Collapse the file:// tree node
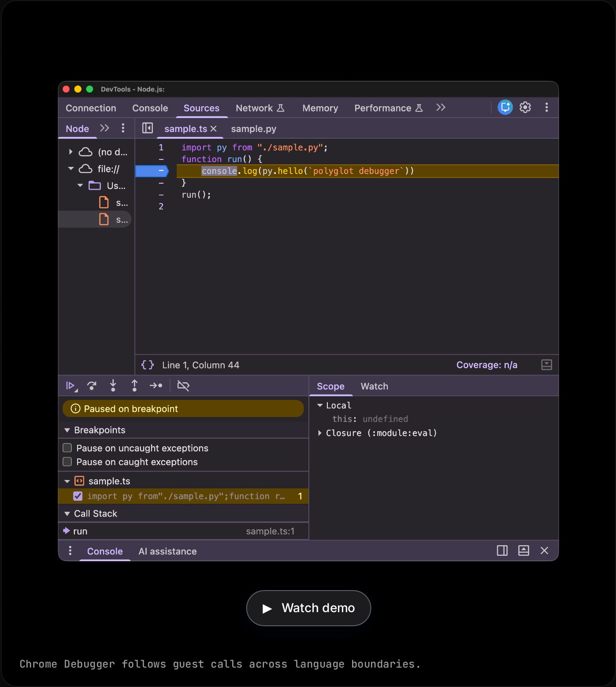 coord(71,169)
